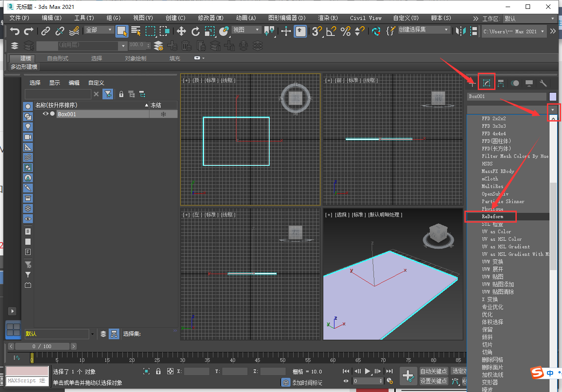Toggle the Window/Crossing selection icon
This screenshot has width=562, height=392.
point(165,31)
